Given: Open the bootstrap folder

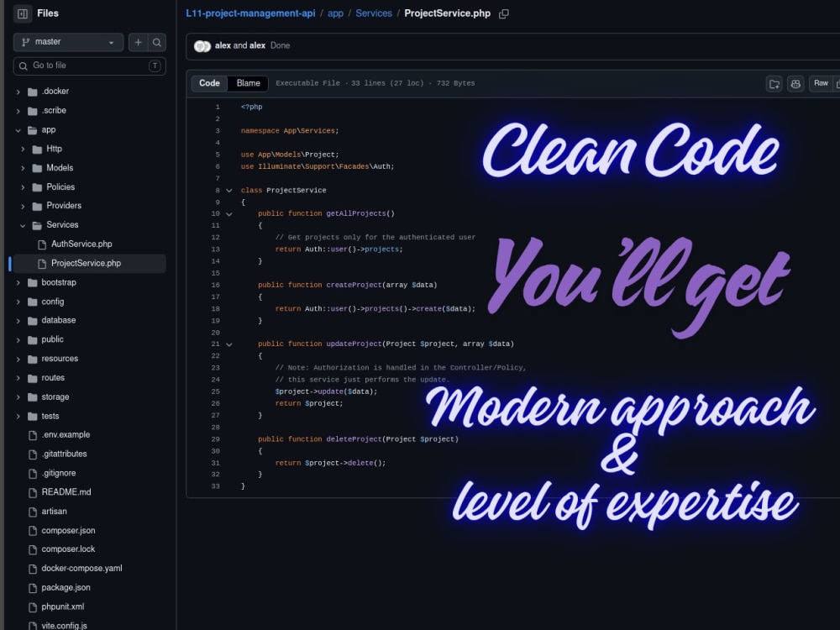Looking at the screenshot, I should [x=59, y=282].
